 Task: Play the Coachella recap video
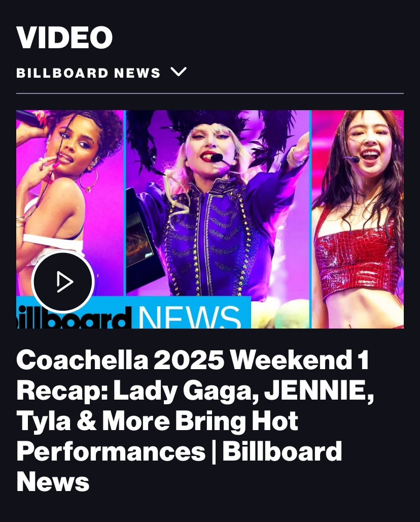coord(63,282)
